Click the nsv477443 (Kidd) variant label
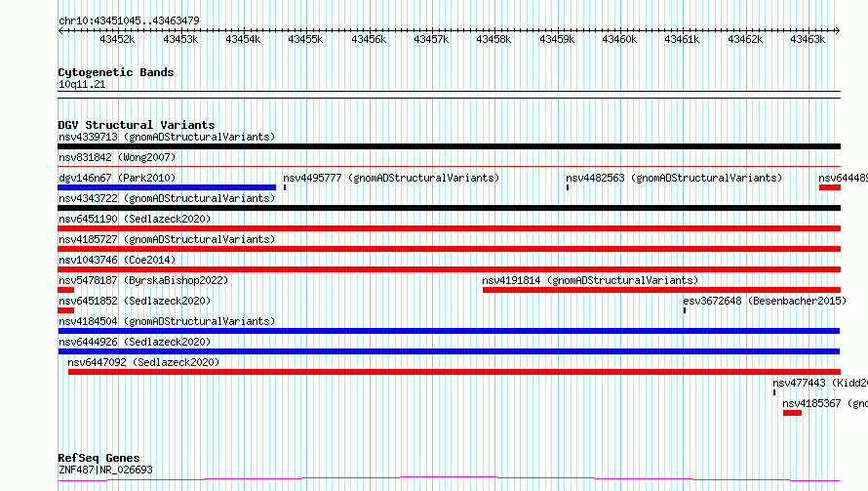868x491 pixels. click(x=820, y=383)
